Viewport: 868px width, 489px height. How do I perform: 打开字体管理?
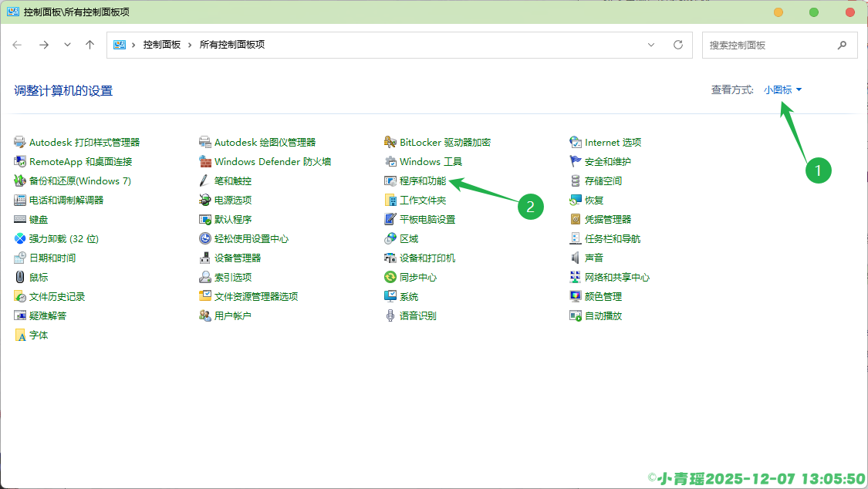click(x=38, y=334)
